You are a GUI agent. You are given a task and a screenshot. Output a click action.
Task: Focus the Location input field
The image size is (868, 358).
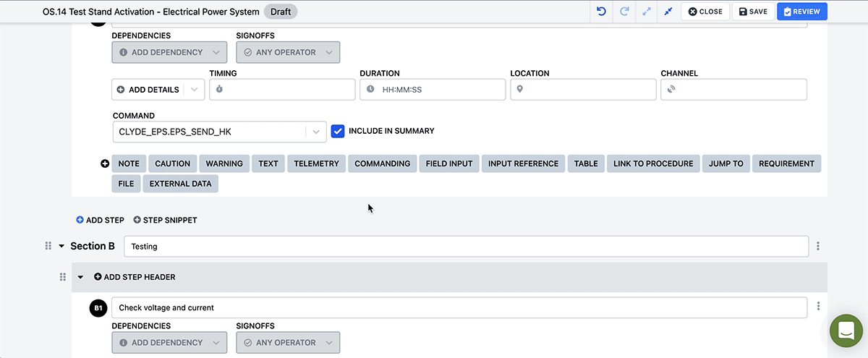583,90
